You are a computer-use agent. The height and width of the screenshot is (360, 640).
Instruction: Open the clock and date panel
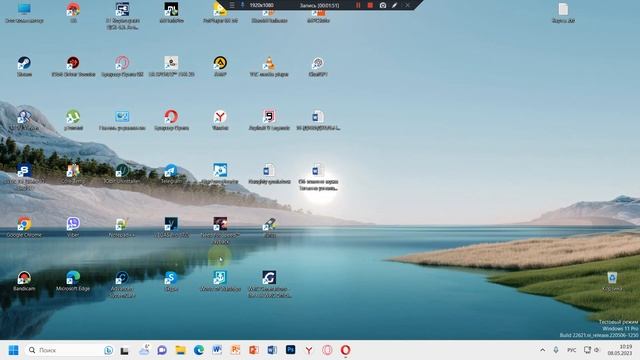(620, 350)
